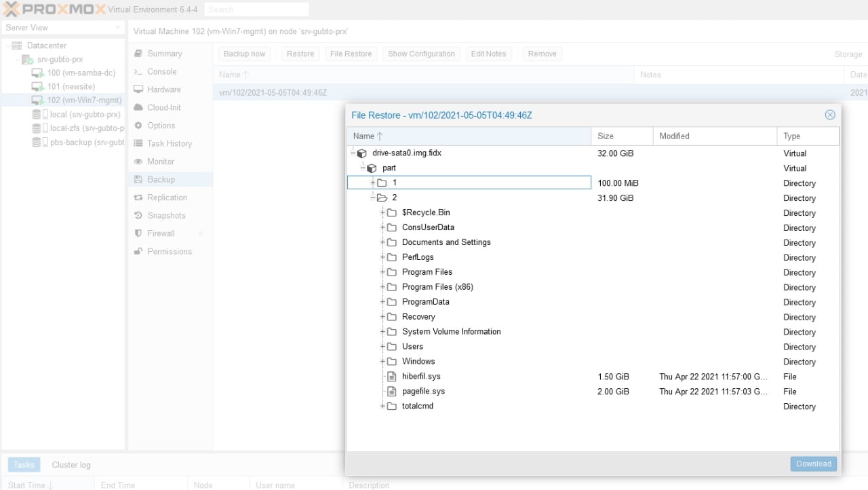Open the Snapshots menu item
Viewport: 868px width, 490px height.
170,215
